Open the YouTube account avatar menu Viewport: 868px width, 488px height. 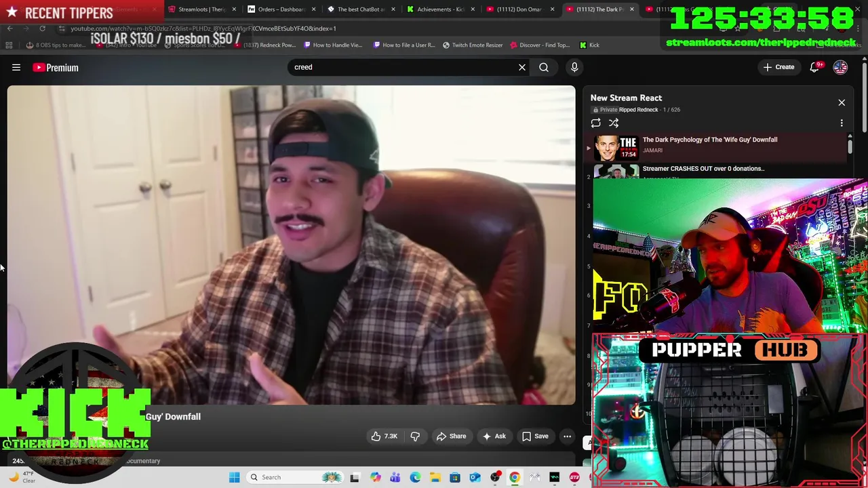click(x=840, y=67)
